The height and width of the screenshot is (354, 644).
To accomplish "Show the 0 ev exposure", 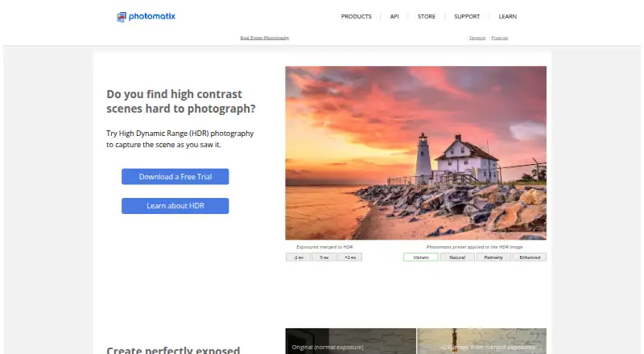I will [x=324, y=257].
